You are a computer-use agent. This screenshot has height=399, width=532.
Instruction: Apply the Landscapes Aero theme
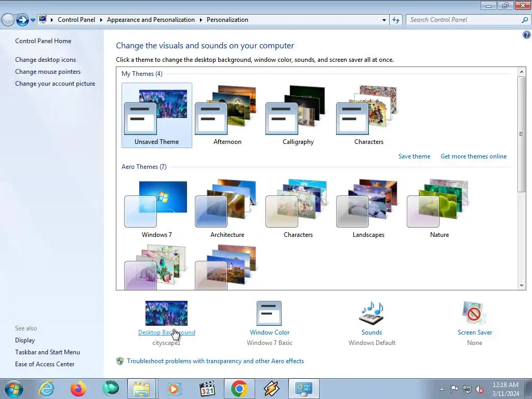coord(368,208)
